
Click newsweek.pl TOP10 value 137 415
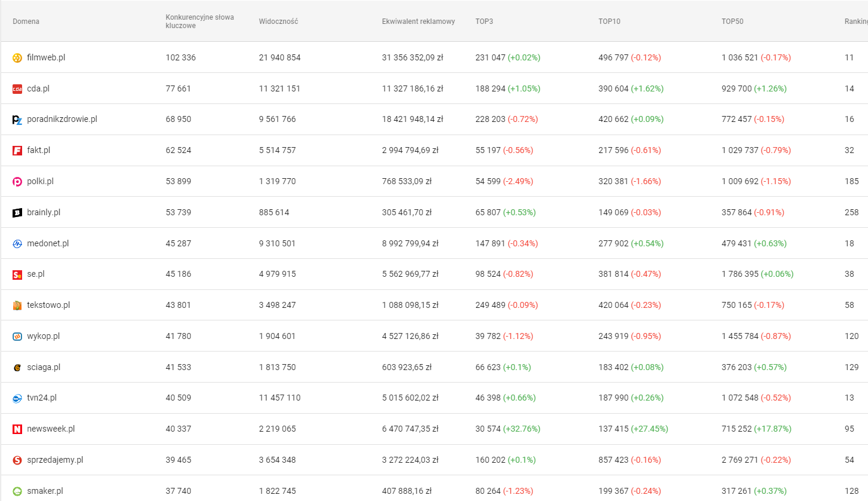pyautogui.click(x=614, y=429)
